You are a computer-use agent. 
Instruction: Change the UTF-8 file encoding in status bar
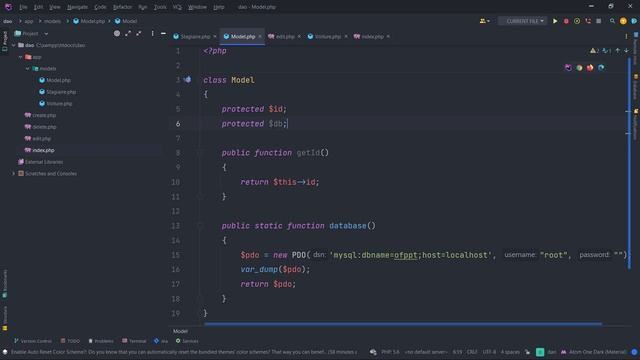click(489, 352)
